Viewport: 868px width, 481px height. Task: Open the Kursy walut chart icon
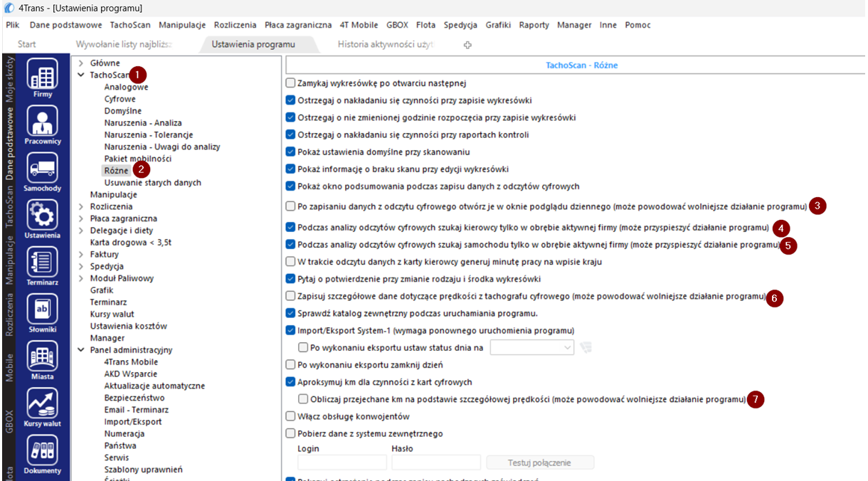point(42,405)
